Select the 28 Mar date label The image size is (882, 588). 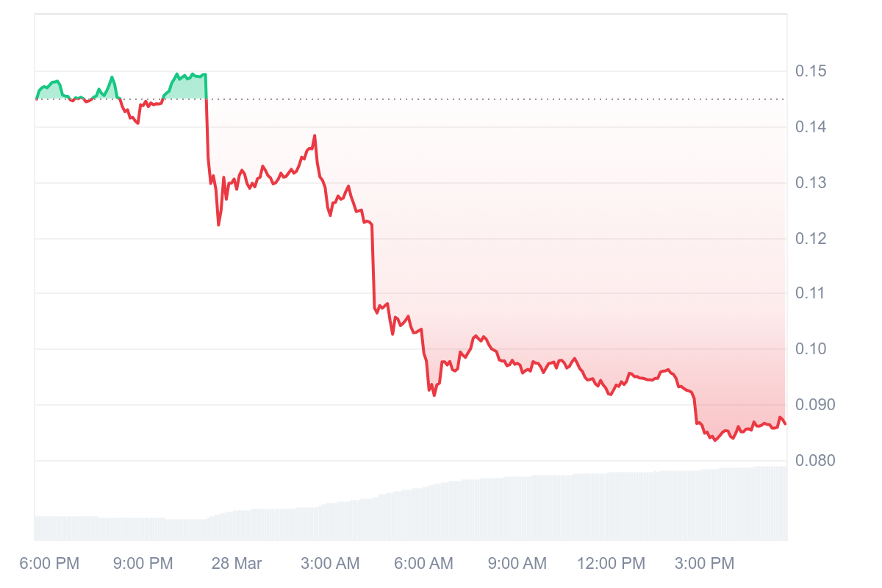click(237, 564)
